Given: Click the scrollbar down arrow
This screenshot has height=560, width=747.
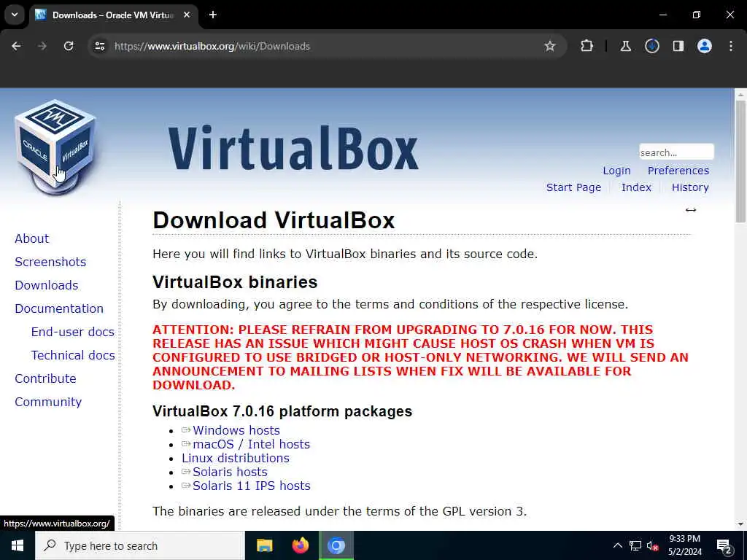Looking at the screenshot, I should coord(740,524).
